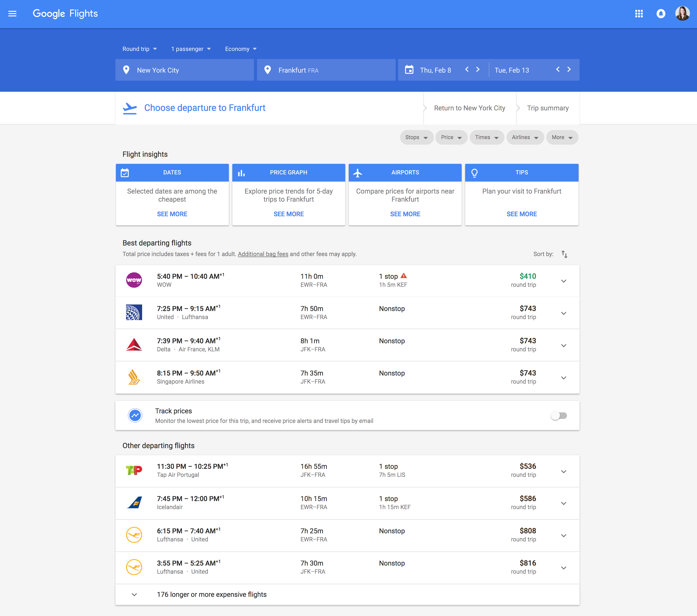This screenshot has width=697, height=616.
Task: Open the user profile avatar
Action: click(682, 14)
